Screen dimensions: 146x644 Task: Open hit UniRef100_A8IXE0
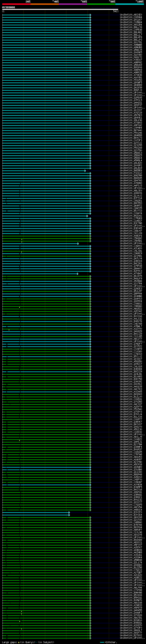coord(131,15)
